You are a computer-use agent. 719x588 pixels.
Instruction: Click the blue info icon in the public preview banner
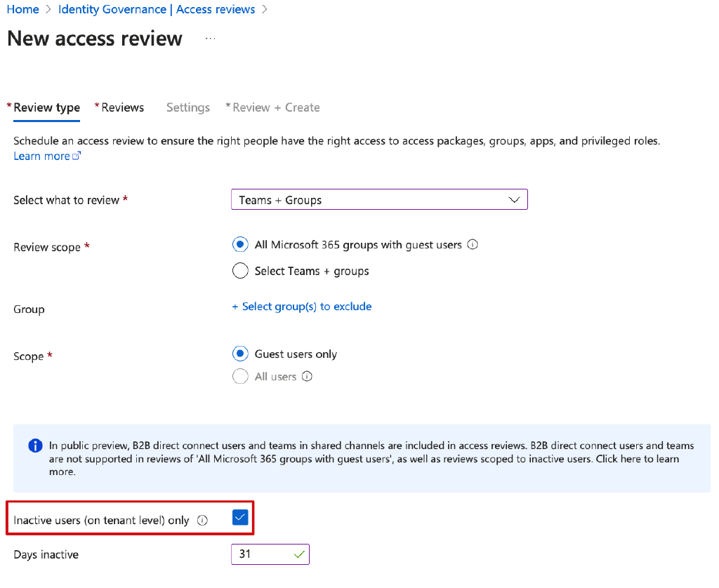click(x=34, y=445)
